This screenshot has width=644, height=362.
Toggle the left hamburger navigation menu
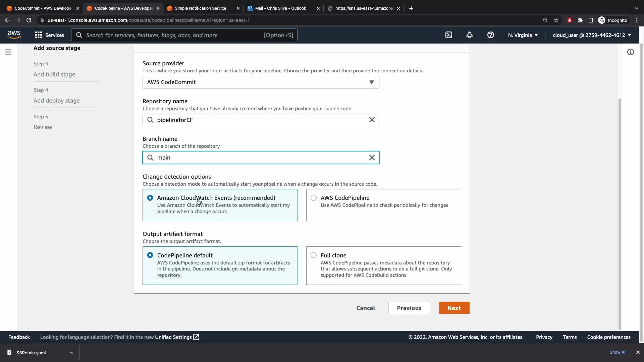coord(8,52)
